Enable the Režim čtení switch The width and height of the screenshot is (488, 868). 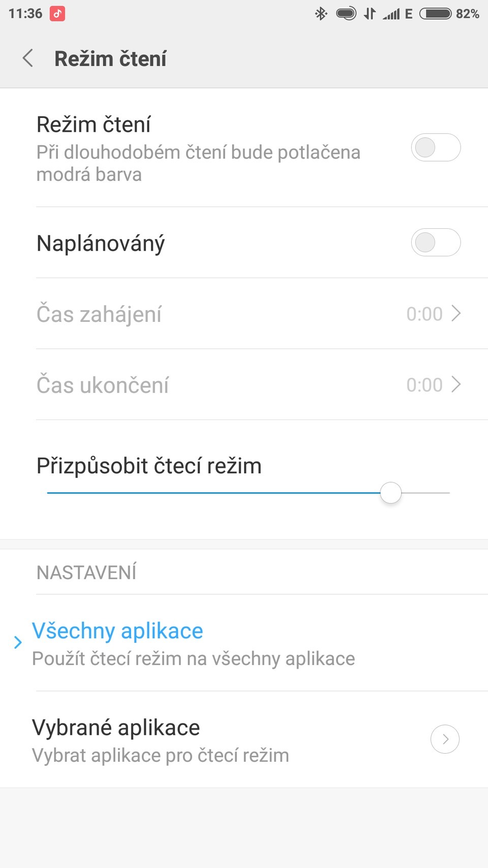436,148
